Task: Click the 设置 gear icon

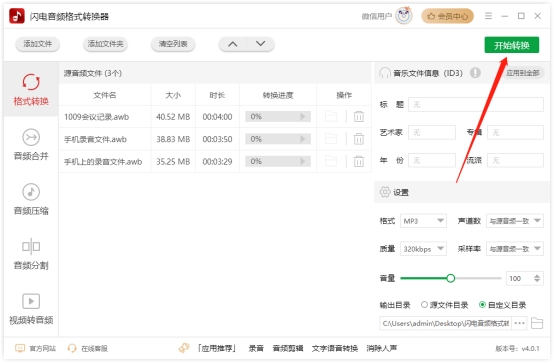Action: (385, 192)
